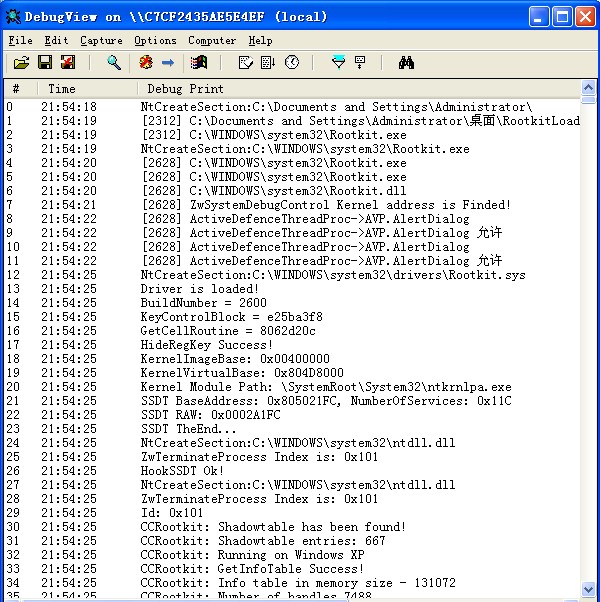600x602 pixels.
Task: Click the vertical scrollbar thumb
Action: click(588, 100)
